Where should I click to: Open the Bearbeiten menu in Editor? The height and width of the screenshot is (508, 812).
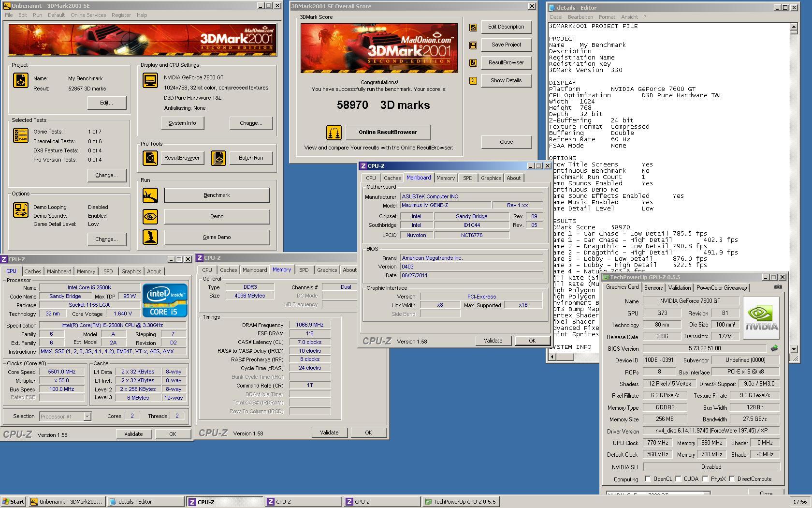580,17
